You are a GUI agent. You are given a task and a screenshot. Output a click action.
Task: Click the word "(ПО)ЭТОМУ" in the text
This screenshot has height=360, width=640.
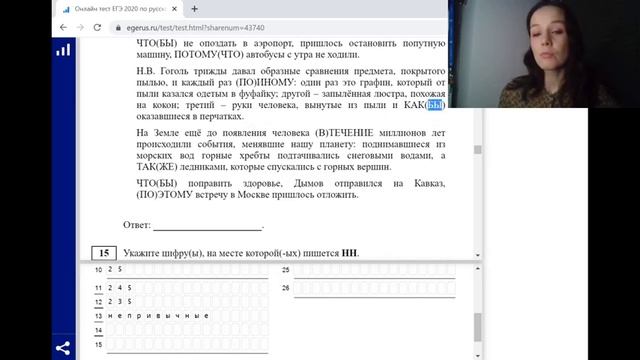tap(164, 195)
